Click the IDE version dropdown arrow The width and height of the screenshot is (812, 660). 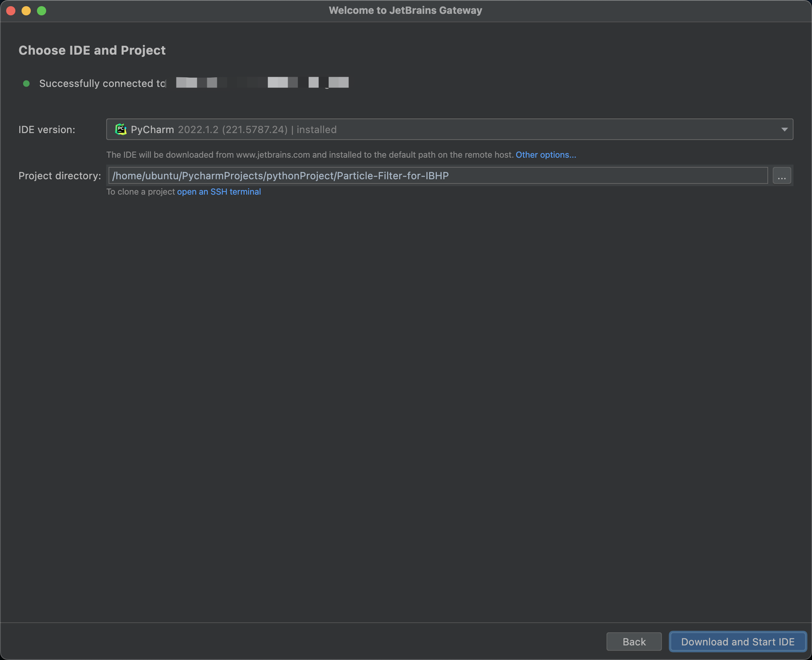pyautogui.click(x=784, y=130)
